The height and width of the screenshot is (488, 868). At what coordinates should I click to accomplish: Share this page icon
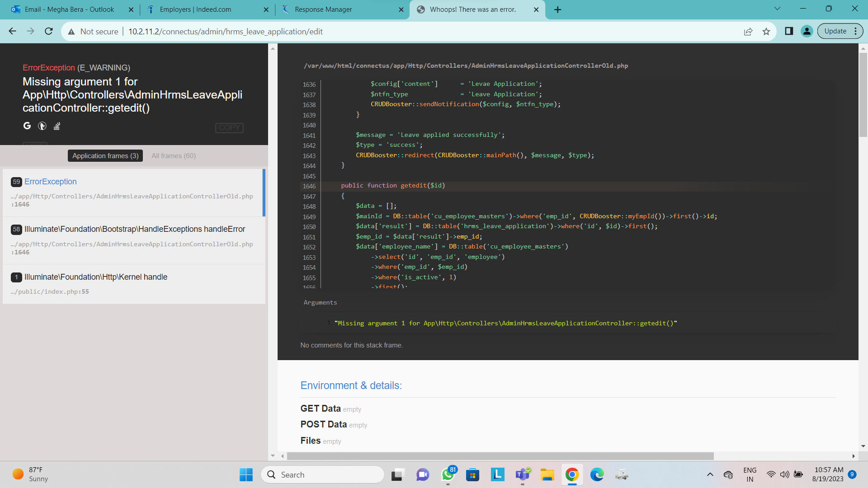748,31
